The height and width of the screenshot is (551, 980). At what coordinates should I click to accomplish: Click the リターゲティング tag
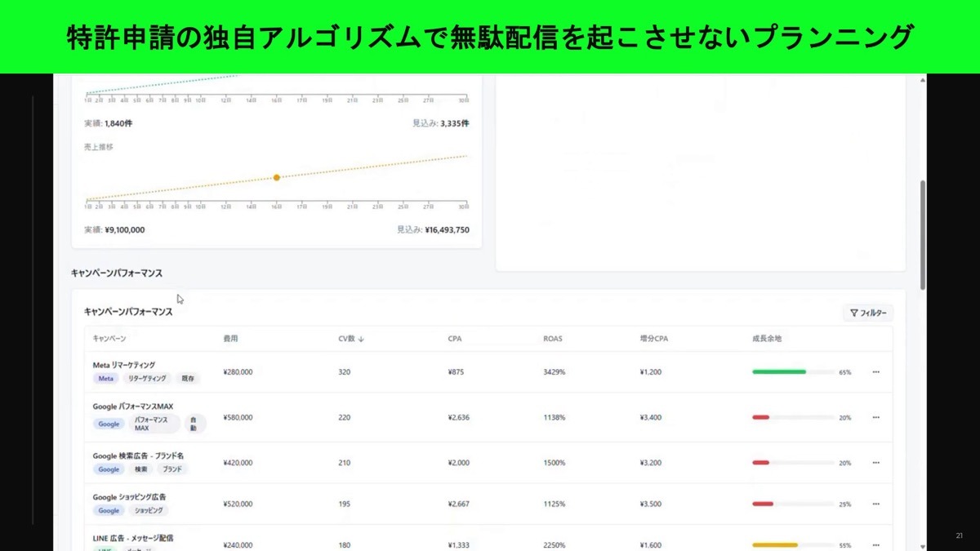147,379
